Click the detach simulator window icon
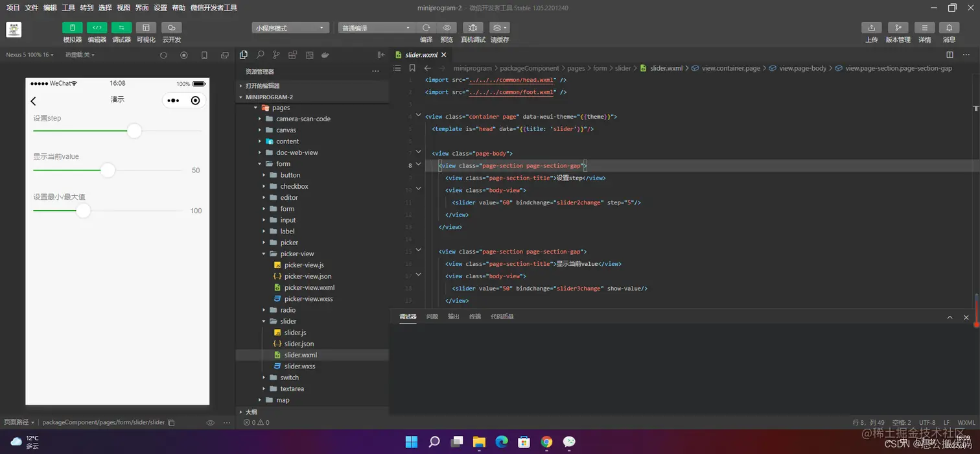 (x=225, y=55)
